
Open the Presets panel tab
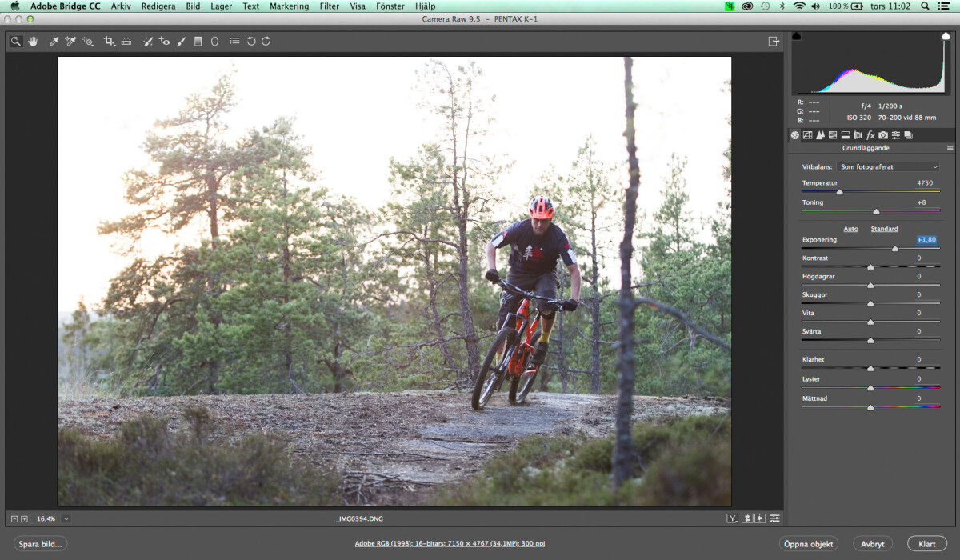pos(896,135)
